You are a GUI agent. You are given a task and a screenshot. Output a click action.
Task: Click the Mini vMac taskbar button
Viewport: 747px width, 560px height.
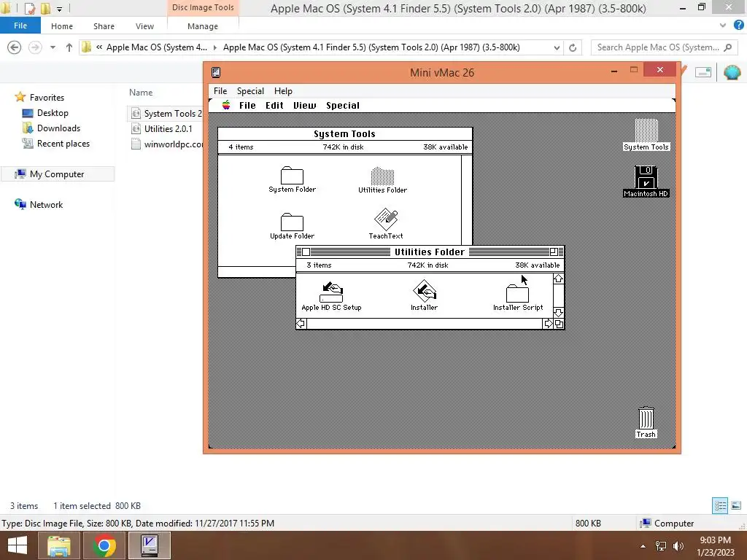(x=149, y=545)
